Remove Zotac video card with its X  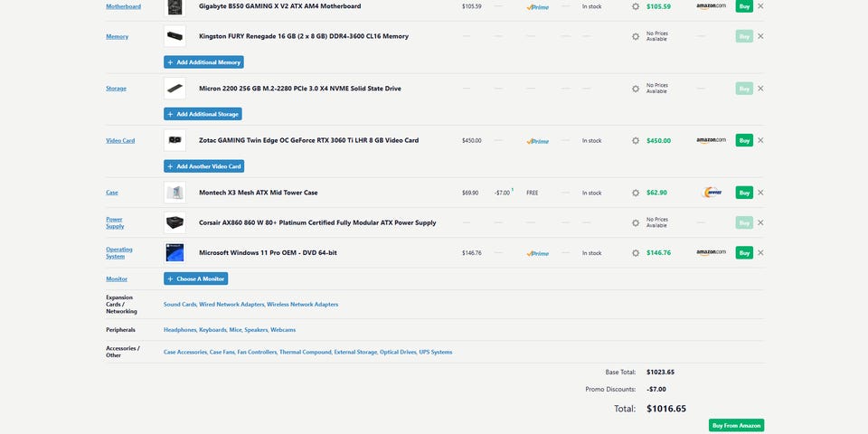(x=760, y=140)
